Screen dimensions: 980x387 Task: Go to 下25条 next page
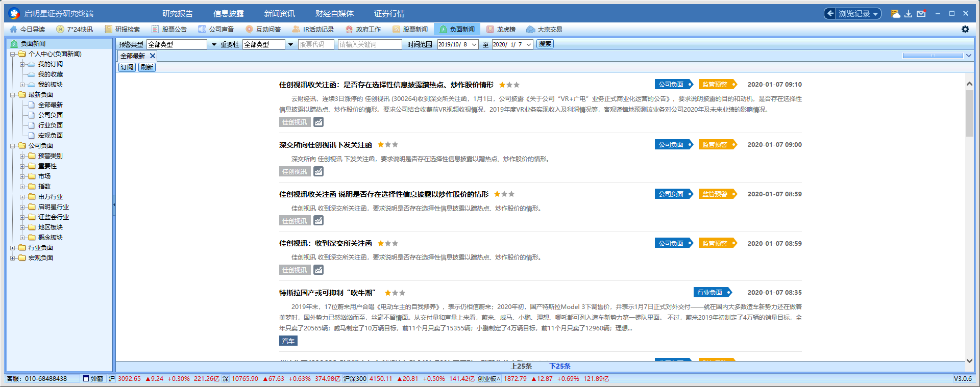(x=560, y=366)
